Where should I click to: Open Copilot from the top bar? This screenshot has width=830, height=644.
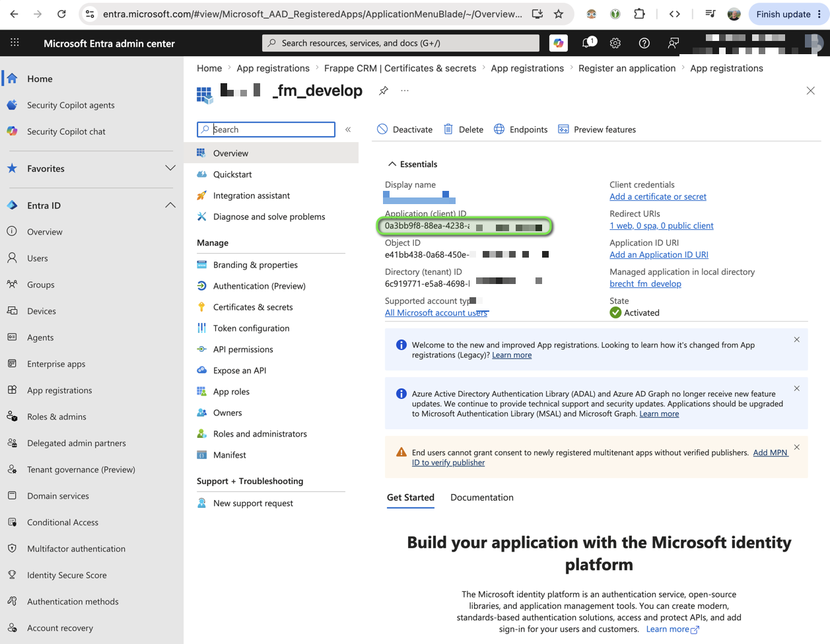[559, 43]
